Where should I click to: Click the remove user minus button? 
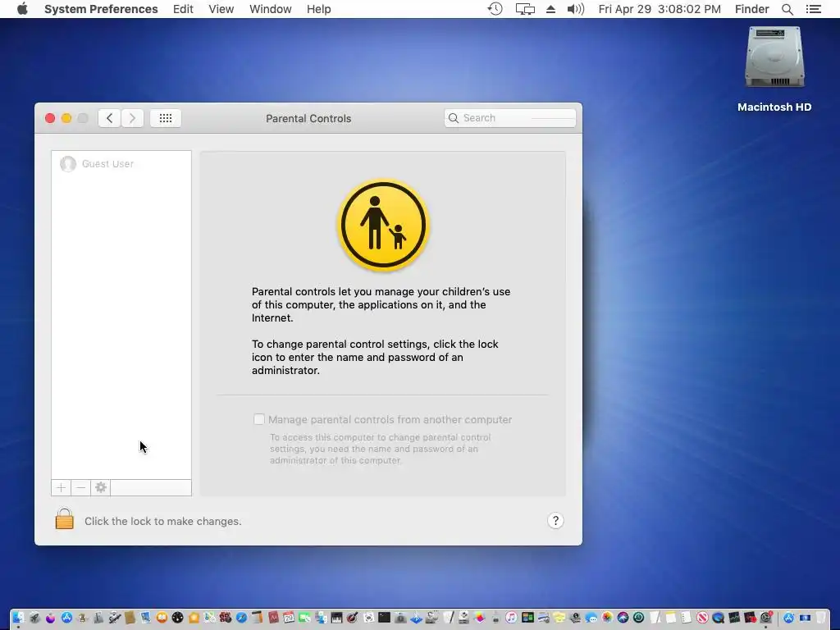tap(81, 487)
